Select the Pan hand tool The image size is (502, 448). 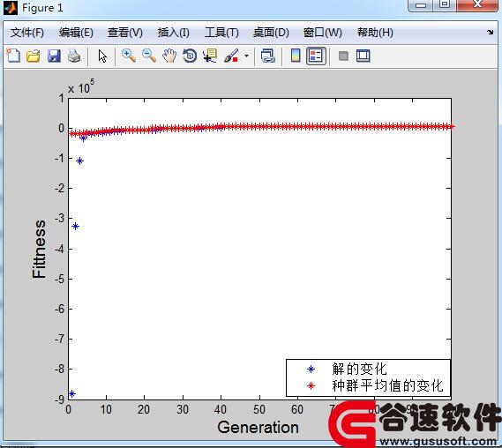click(x=169, y=56)
